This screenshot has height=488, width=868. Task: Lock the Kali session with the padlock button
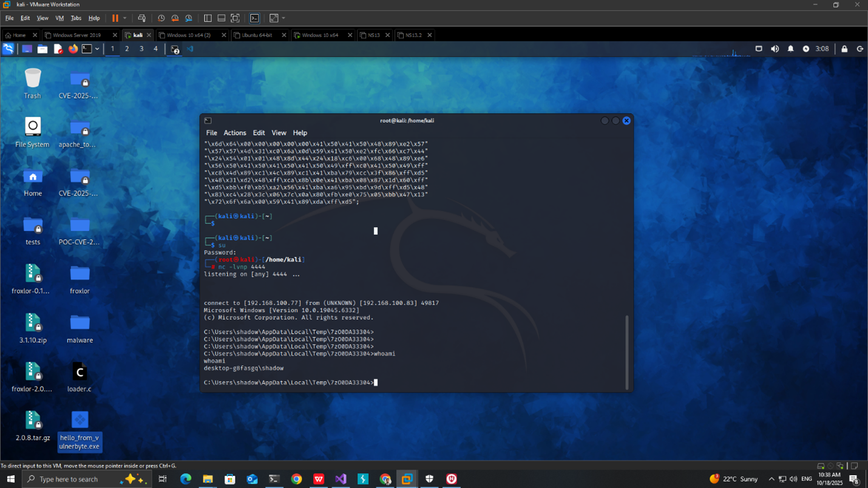844,49
